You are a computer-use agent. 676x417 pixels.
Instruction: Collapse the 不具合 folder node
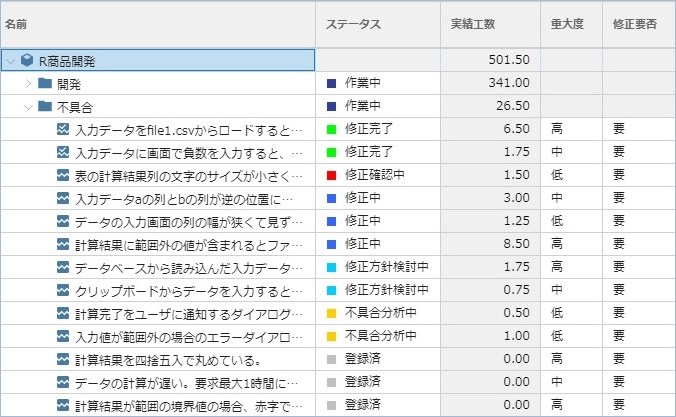(28, 106)
